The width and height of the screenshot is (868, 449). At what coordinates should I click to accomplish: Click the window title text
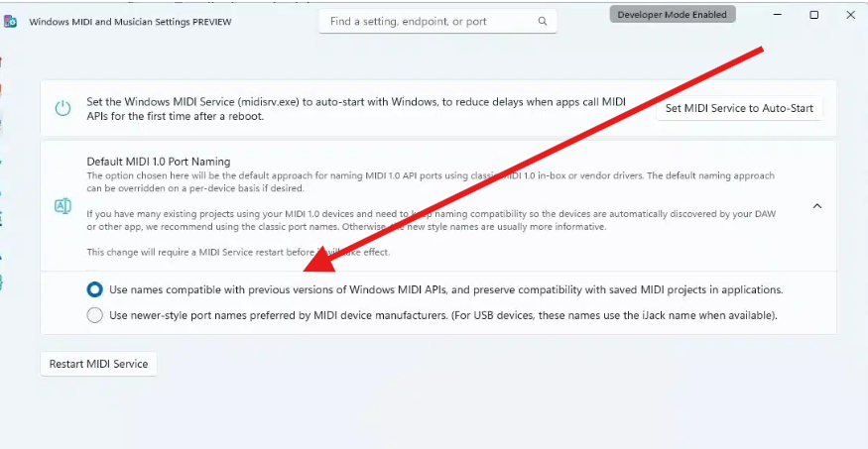coord(130,22)
